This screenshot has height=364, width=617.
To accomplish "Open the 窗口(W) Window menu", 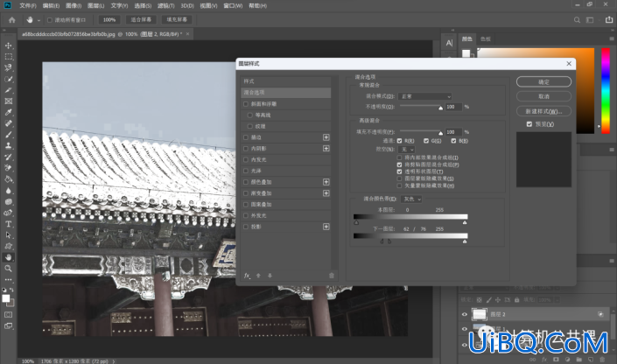I will tap(233, 5).
